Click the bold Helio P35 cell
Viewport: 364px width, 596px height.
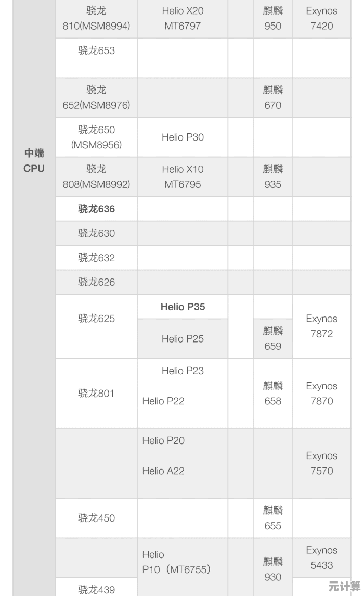point(183,307)
